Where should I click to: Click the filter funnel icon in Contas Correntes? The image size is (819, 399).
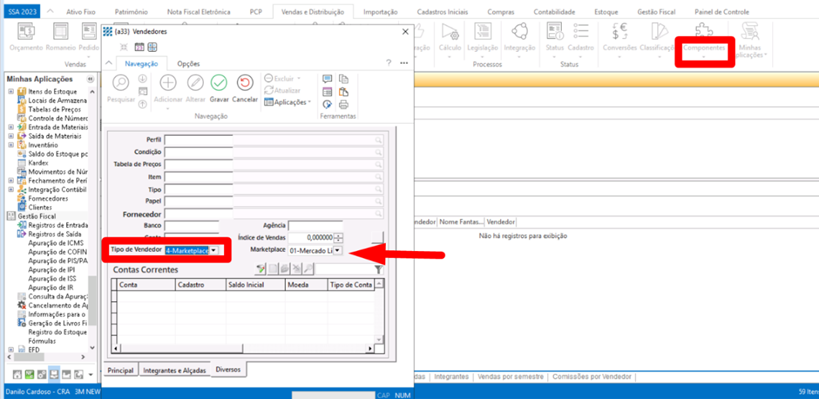click(379, 269)
